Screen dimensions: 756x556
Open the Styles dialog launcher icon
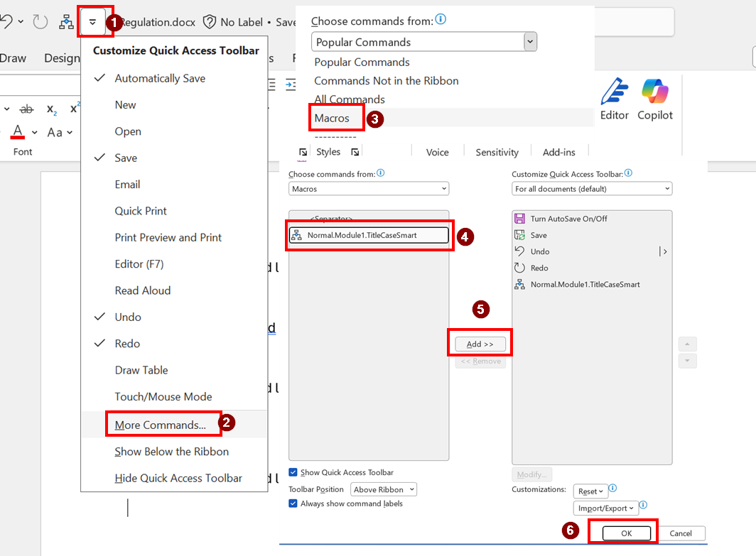tap(355, 152)
